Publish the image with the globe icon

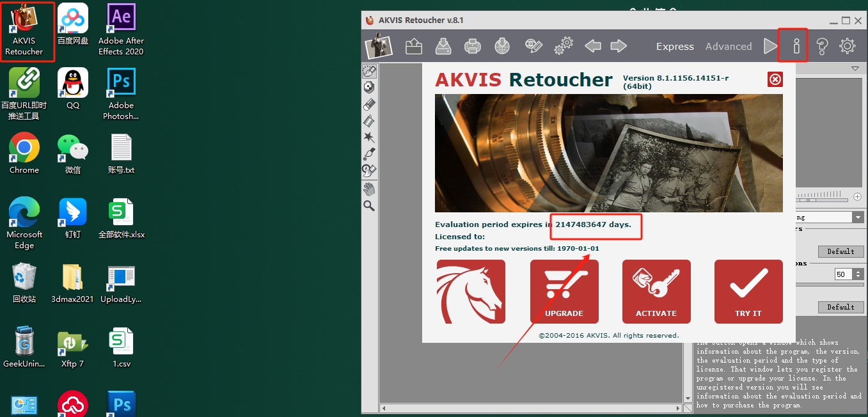point(502,46)
